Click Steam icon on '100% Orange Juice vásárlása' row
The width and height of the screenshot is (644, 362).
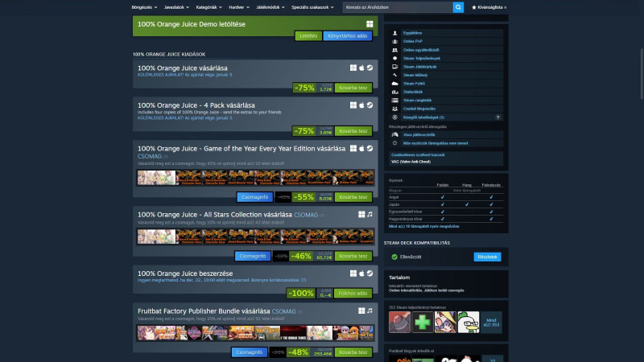tap(369, 68)
